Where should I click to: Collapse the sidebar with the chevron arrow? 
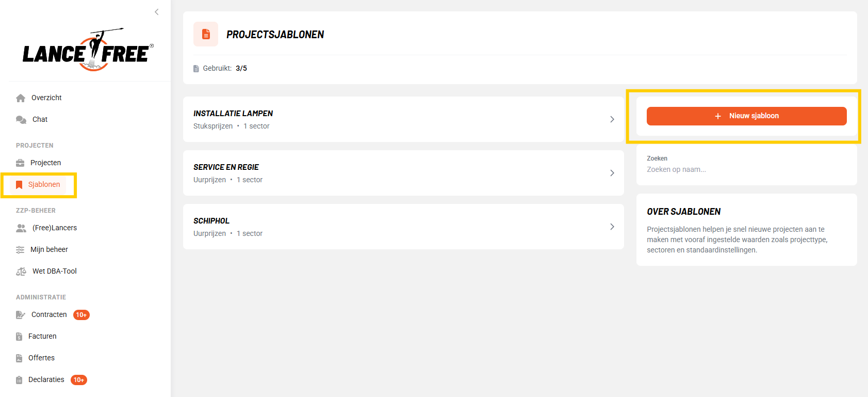coord(157,12)
